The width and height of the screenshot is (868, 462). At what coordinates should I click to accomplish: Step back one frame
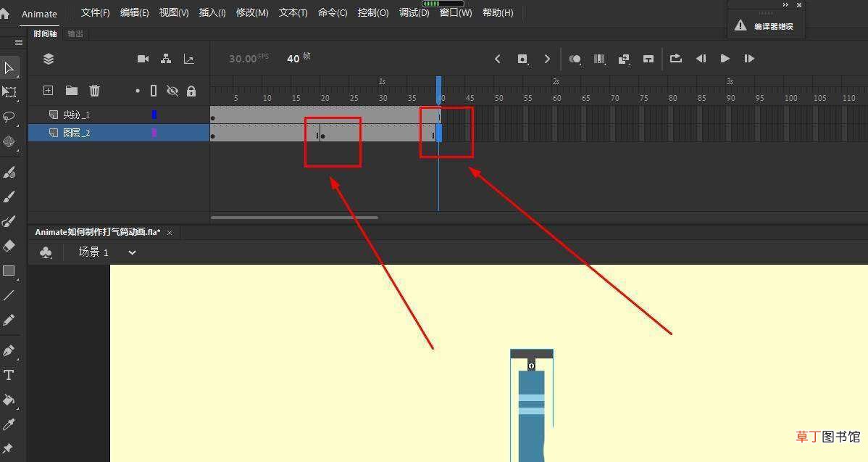coord(701,59)
